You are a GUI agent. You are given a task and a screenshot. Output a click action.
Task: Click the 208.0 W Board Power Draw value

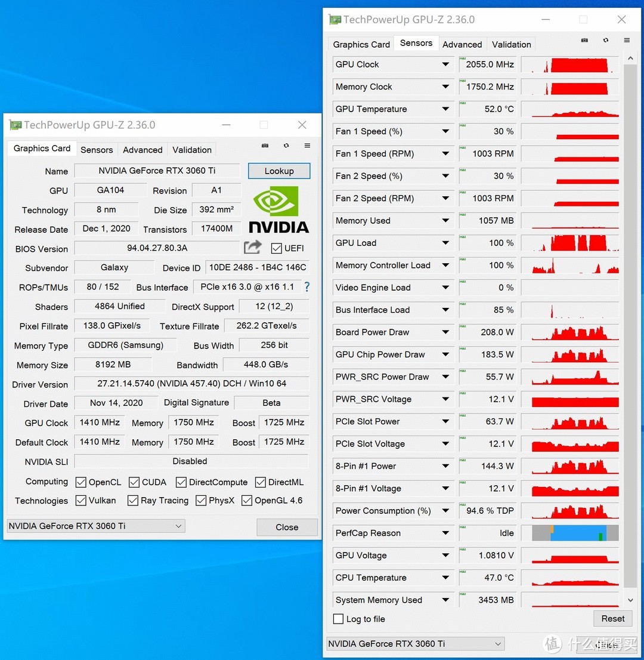point(487,332)
